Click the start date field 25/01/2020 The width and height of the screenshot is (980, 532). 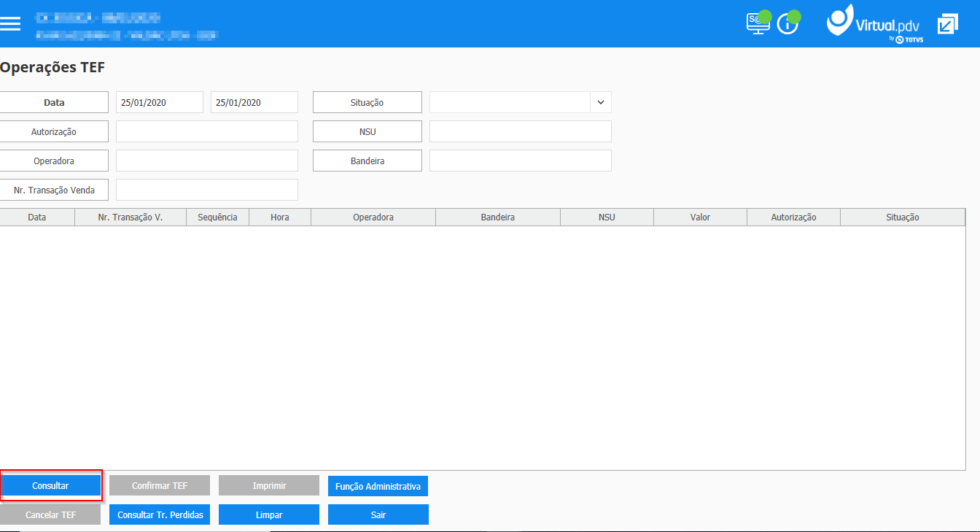pos(160,102)
